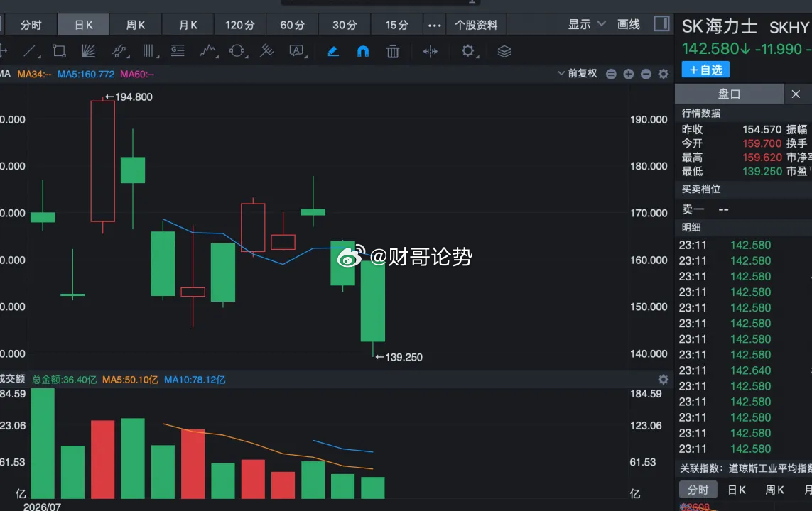Expand the 显示 dropdown
This screenshot has width=812, height=511.
(x=587, y=24)
